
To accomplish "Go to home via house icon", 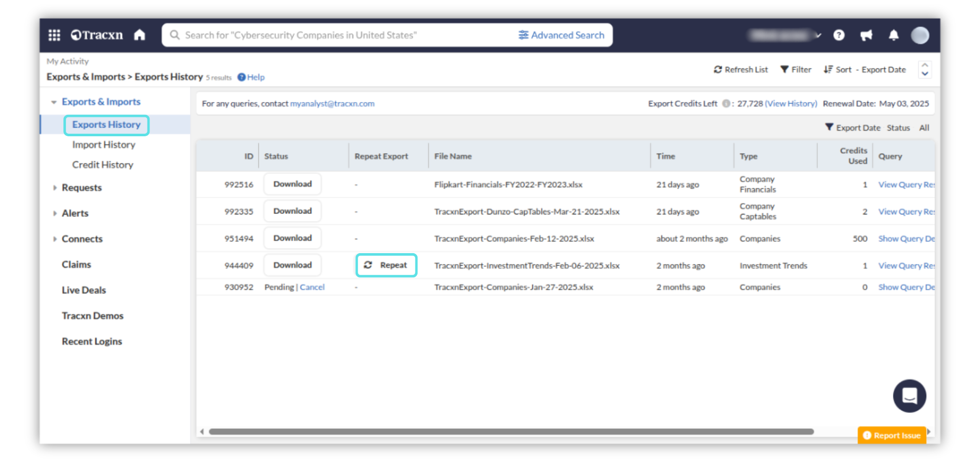I will coord(139,35).
